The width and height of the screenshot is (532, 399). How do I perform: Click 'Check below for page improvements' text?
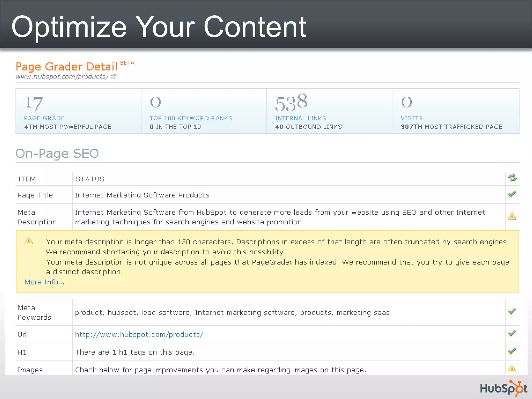click(221, 370)
